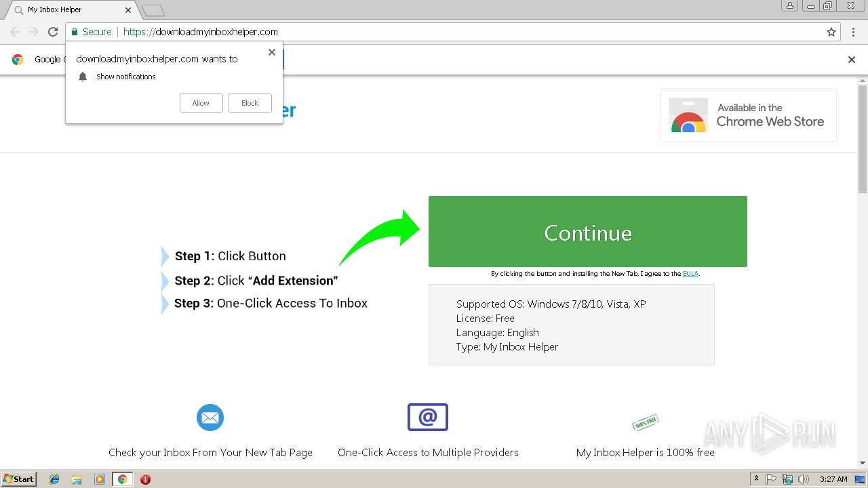Close the notification permission popup
The height and width of the screenshot is (488, 868).
[x=272, y=52]
